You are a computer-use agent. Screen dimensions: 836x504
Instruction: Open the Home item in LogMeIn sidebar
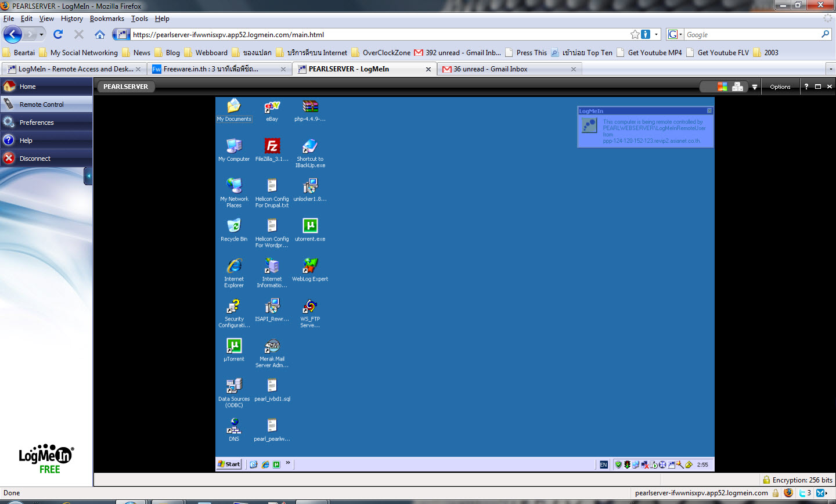[46, 87]
